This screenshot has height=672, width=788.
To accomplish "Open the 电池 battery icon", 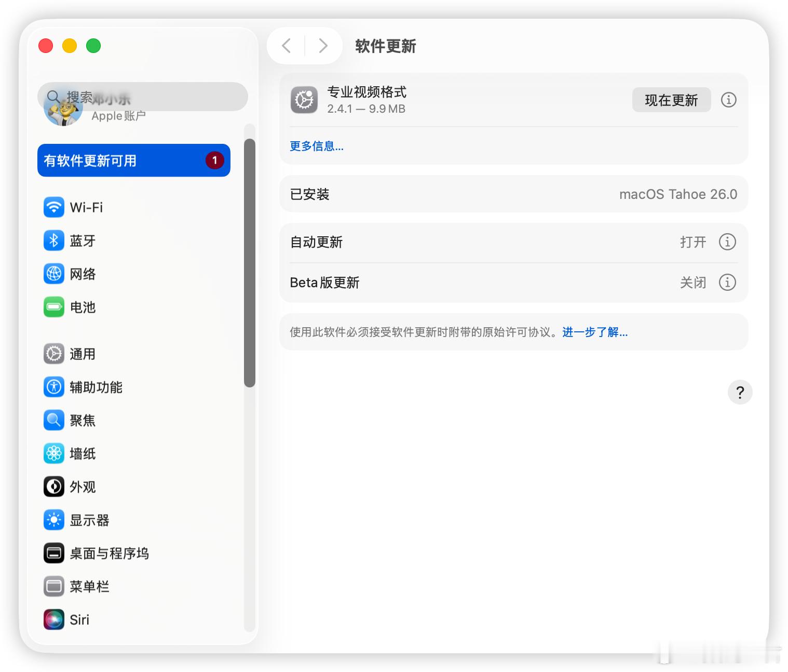I will pyautogui.click(x=54, y=307).
